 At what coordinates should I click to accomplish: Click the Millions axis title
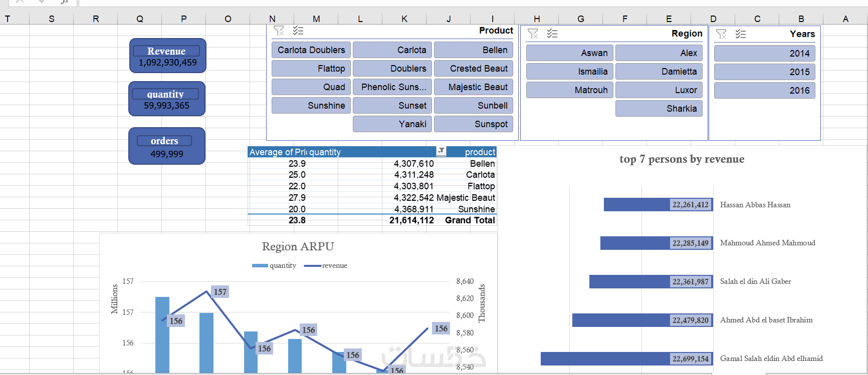point(114,299)
